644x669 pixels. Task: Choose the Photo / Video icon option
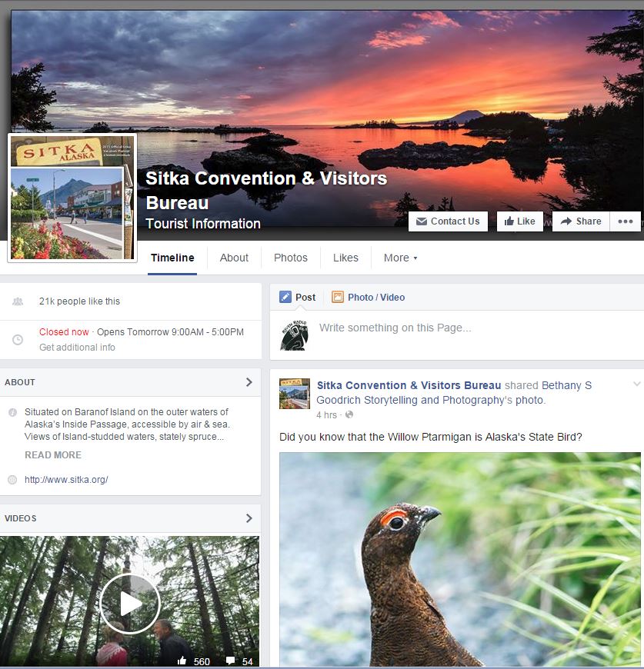coord(338,297)
